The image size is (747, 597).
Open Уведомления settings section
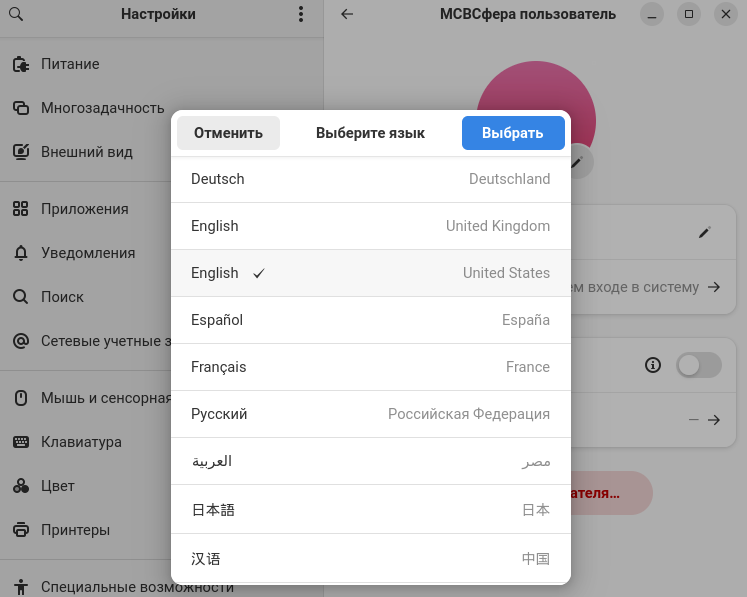(x=162, y=253)
